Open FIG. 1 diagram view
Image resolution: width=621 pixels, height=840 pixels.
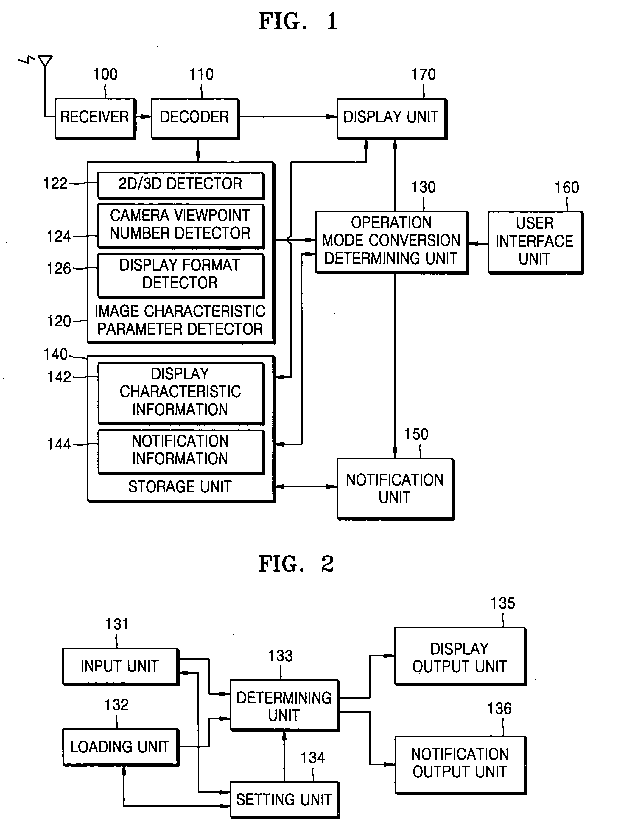(310, 24)
